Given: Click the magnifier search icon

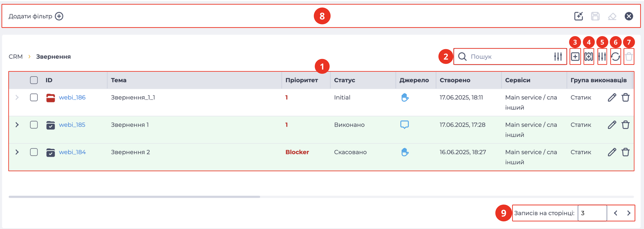Looking at the screenshot, I should 462,57.
